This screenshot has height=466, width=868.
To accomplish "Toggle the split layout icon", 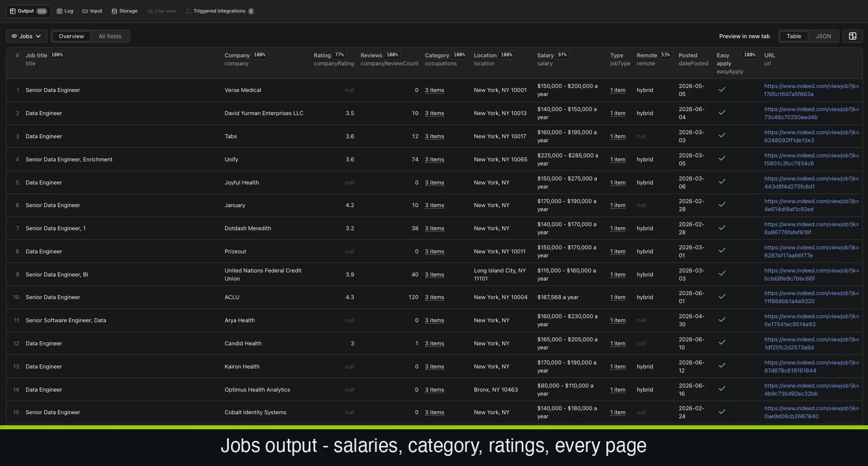I will pos(852,36).
